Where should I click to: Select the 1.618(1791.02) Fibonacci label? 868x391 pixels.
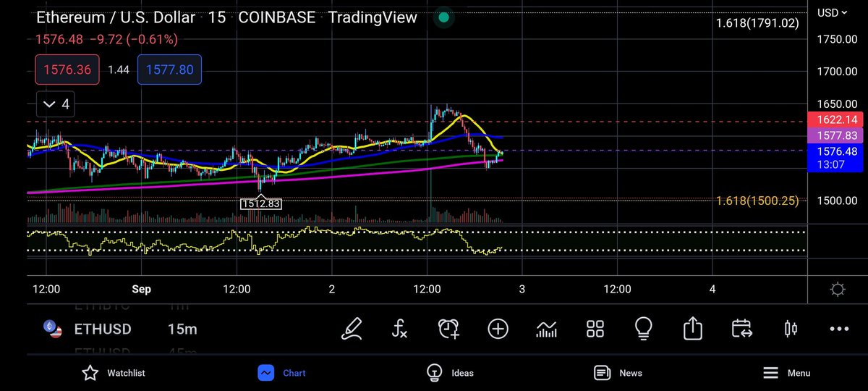[757, 23]
